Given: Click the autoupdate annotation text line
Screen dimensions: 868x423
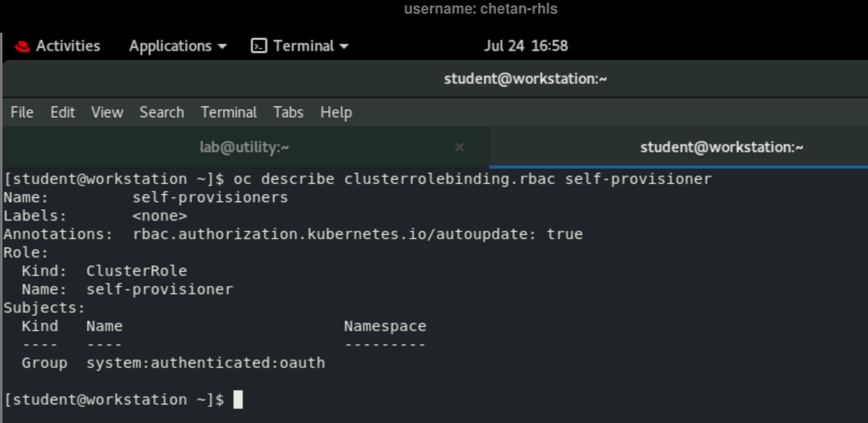Looking at the screenshot, I should 292,234.
